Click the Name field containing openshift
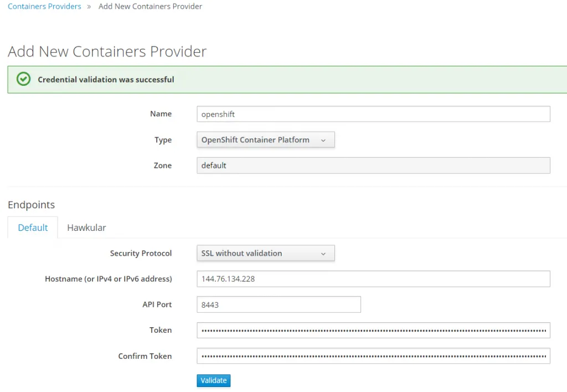Image resolution: width=567 pixels, height=392 pixels. click(373, 114)
